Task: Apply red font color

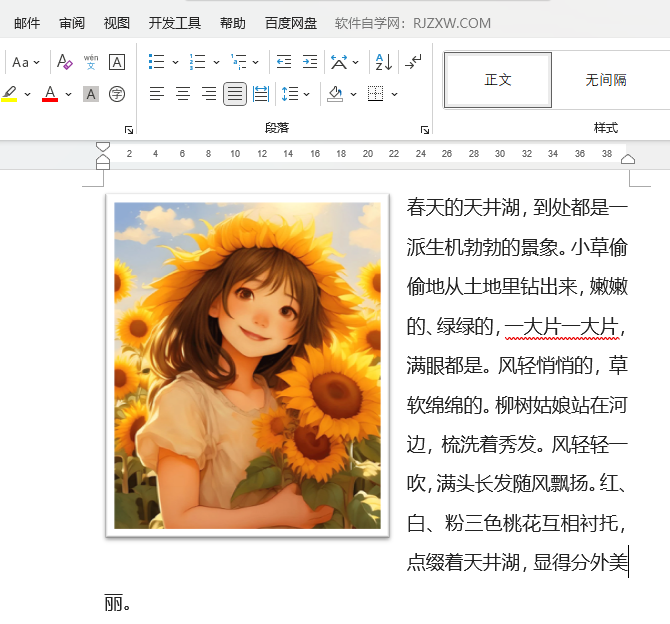Action: tap(50, 94)
